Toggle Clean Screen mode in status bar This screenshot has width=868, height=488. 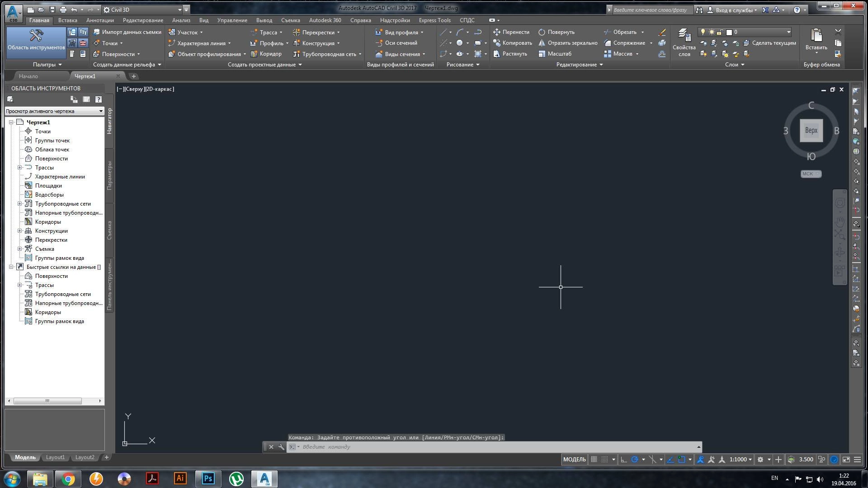coord(846,460)
